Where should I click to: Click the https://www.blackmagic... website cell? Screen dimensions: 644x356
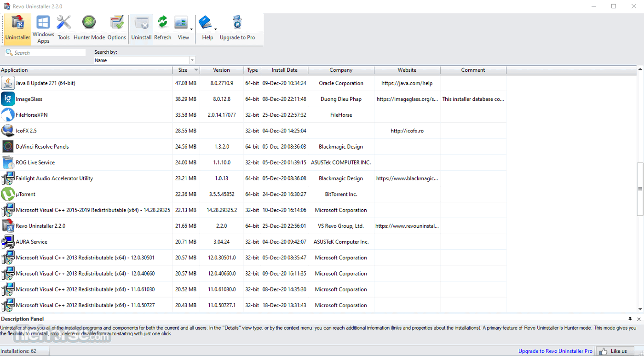[407, 178]
